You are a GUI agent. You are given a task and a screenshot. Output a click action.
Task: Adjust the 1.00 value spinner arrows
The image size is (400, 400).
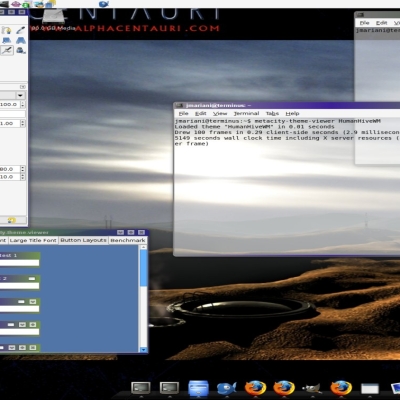[23, 123]
